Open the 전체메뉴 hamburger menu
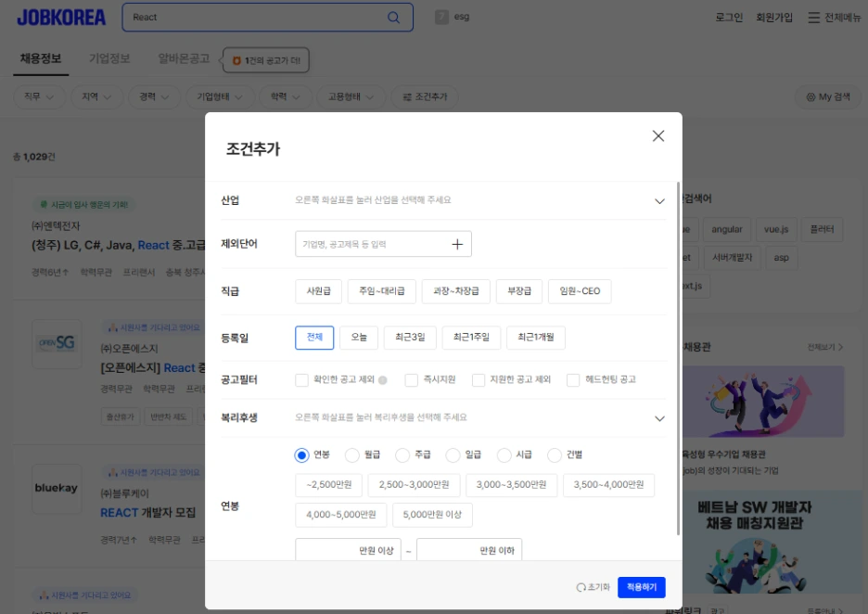The image size is (868, 614). (x=834, y=18)
